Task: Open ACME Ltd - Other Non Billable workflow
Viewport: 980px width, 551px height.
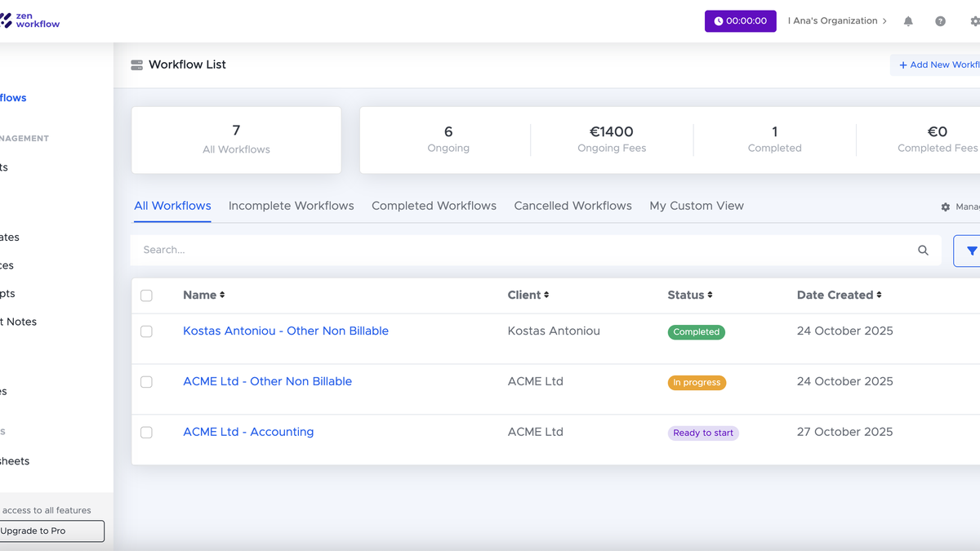Action: tap(267, 381)
